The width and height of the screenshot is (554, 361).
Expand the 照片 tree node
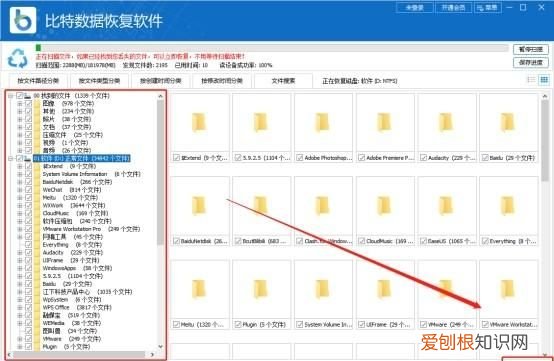(20, 119)
